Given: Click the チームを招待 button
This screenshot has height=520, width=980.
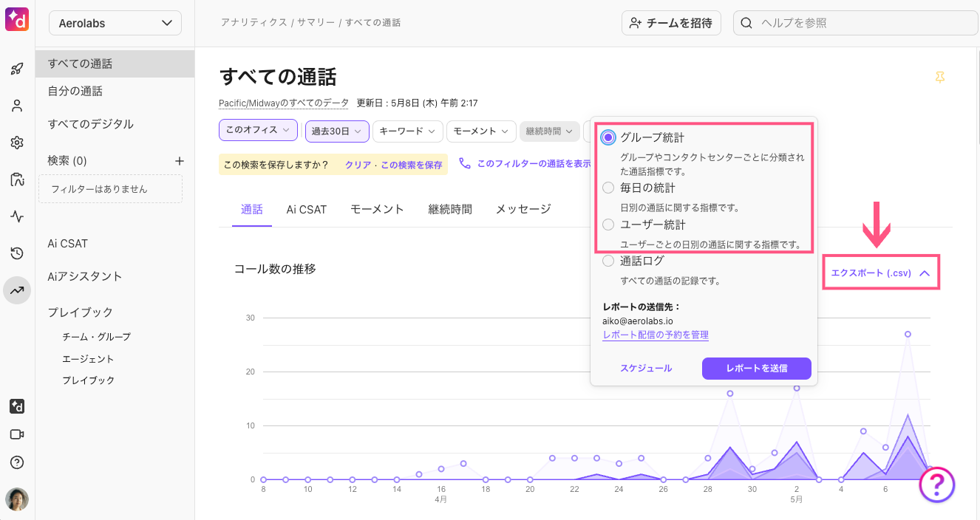Looking at the screenshot, I should point(671,23).
